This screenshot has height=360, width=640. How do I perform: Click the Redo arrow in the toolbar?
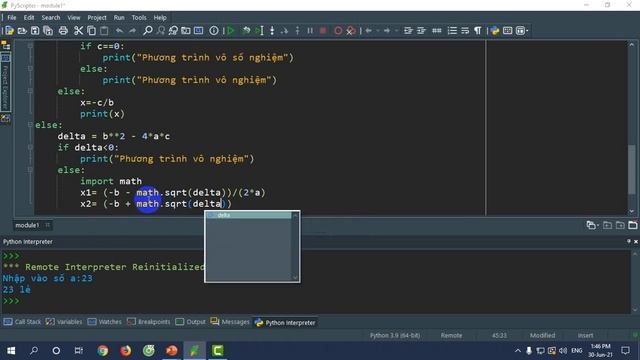pos(132,31)
